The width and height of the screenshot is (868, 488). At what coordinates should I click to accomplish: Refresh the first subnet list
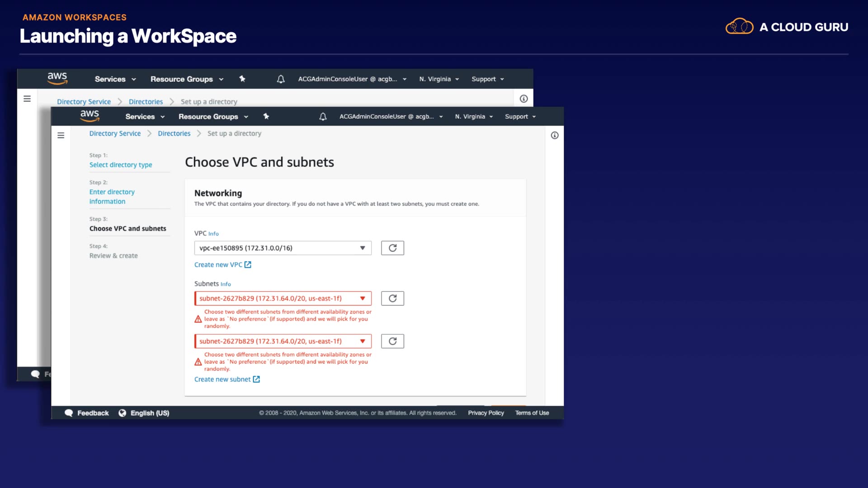(x=392, y=298)
